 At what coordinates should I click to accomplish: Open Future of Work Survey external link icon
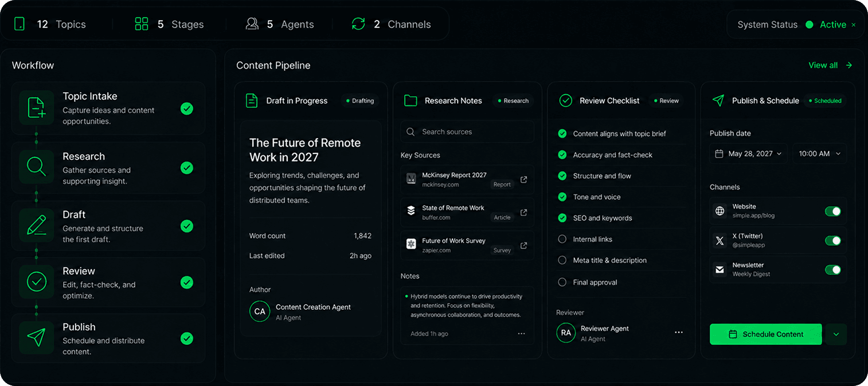pos(523,245)
